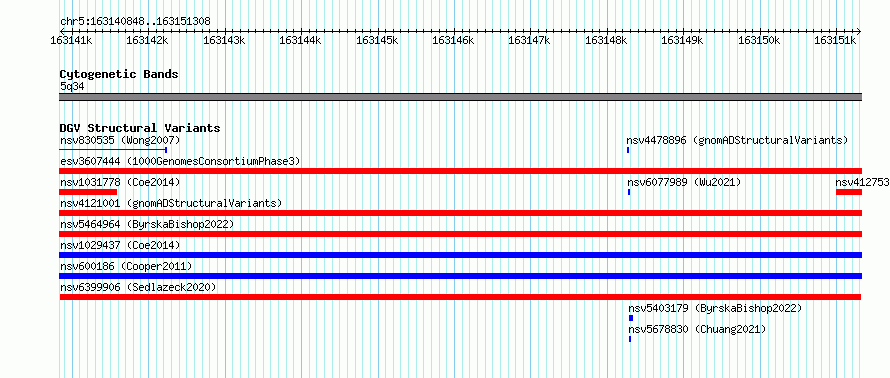Click the red nsv6399906 variant bar

(460, 297)
